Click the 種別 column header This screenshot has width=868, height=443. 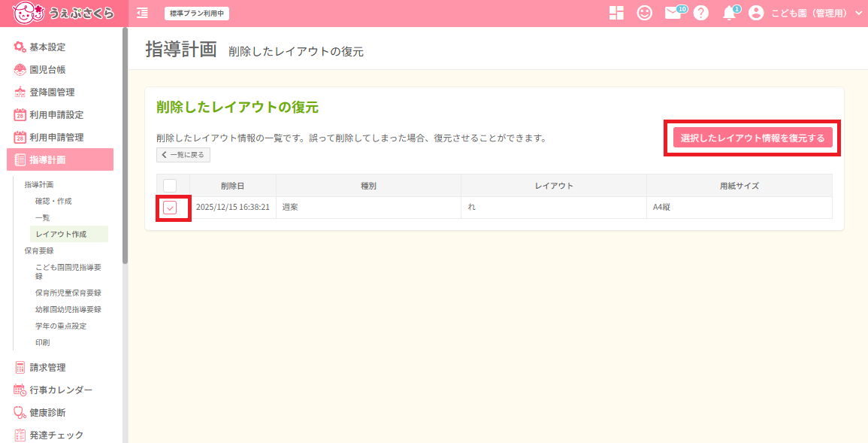[368, 186]
